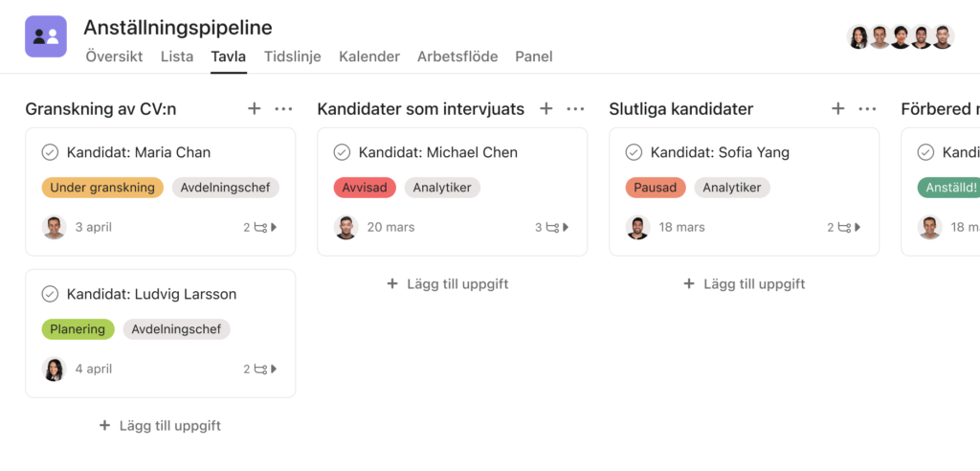Toggle completion check on Ludvig Larsson card
Image resolution: width=980 pixels, height=471 pixels.
[x=50, y=294]
